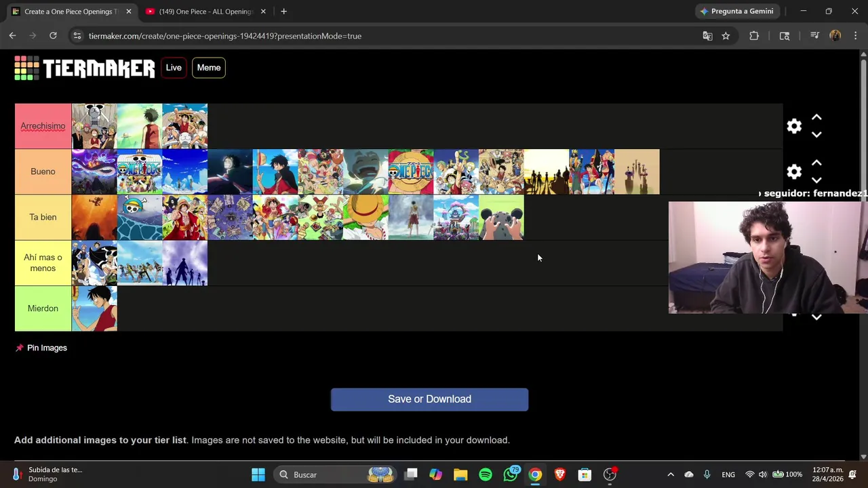Select green thumbnail ending the Ta bien row
Viewport: 868px width, 488px height.
501,218
